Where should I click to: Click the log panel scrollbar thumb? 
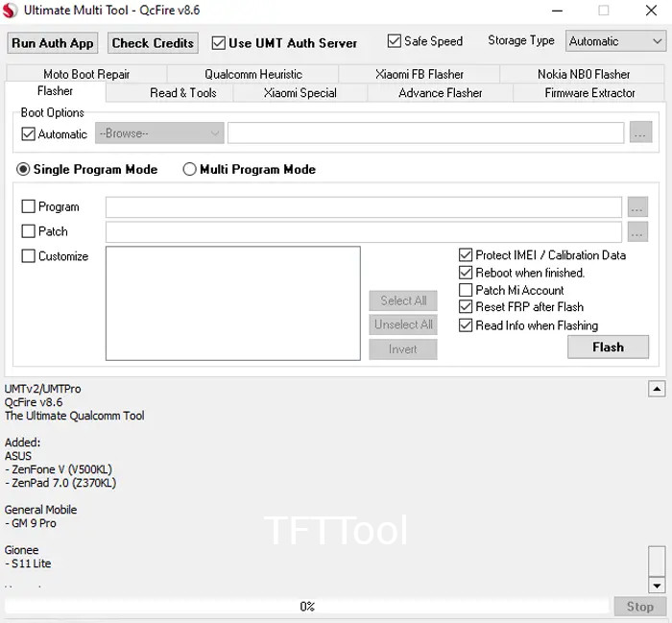tap(657, 560)
